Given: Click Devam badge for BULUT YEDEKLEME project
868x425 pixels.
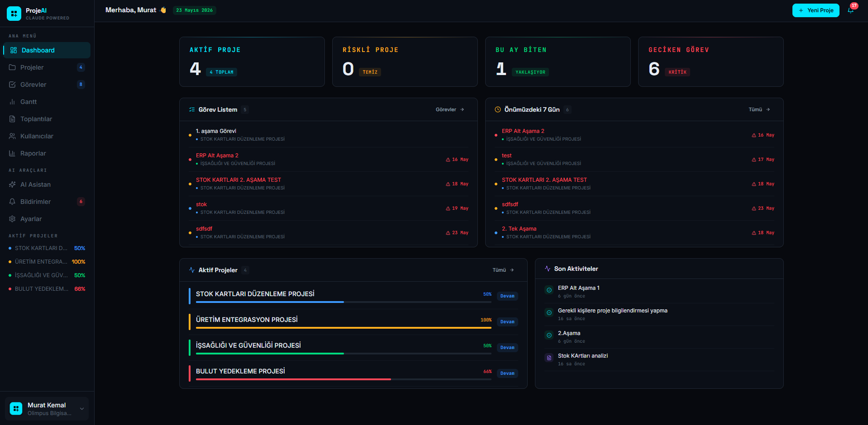Looking at the screenshot, I should coord(507,373).
